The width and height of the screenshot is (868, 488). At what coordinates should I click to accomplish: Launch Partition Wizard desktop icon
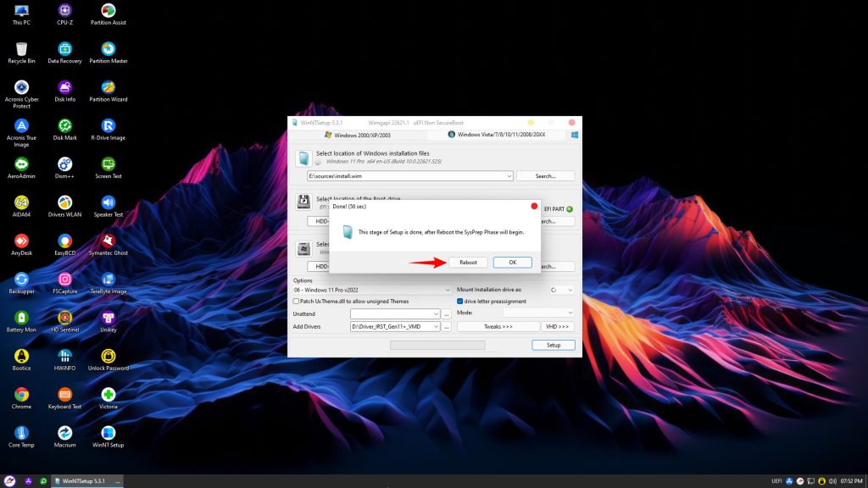click(x=108, y=91)
